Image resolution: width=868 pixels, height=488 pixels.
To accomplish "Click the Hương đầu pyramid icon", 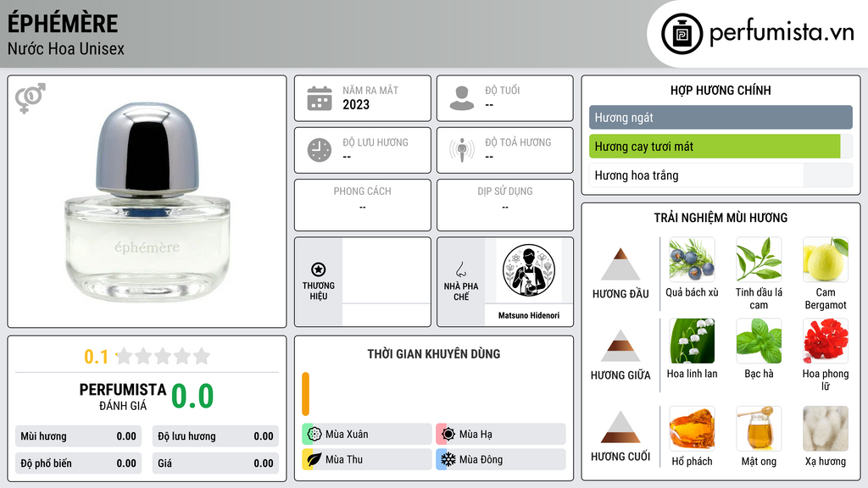I will click(620, 264).
